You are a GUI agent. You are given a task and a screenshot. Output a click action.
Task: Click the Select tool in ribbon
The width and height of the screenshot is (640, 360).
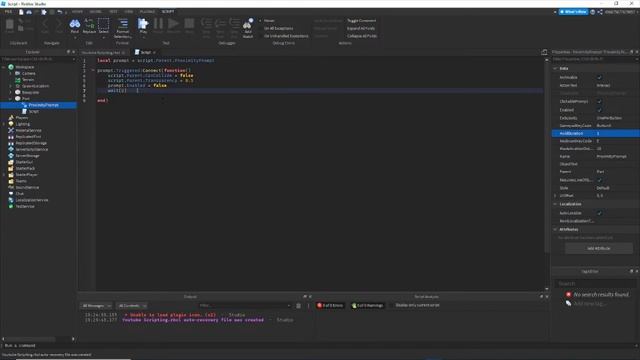pyautogui.click(x=104, y=25)
